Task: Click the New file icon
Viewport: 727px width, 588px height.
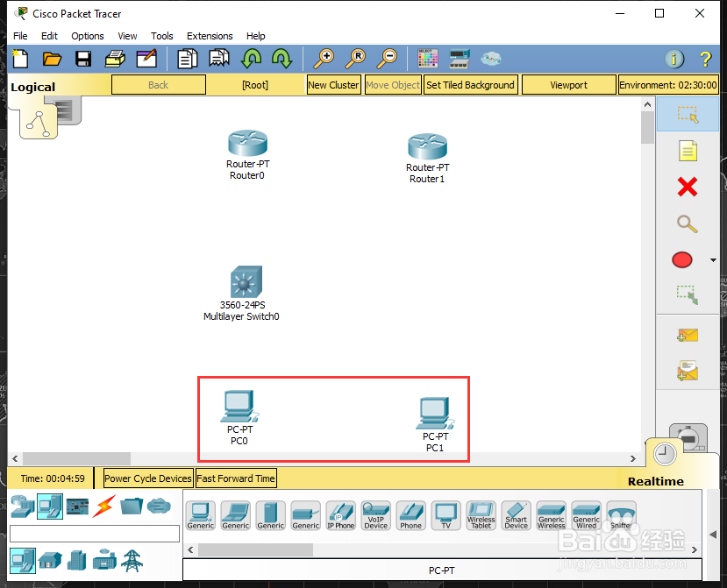Action: pos(20,59)
